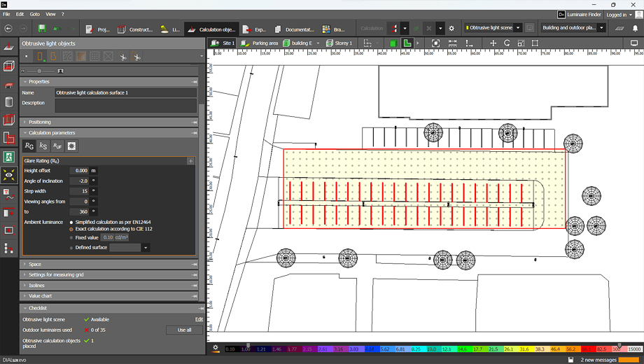Click the settings gear next to Calculation
Screen dimensions: 644x364
tap(451, 29)
